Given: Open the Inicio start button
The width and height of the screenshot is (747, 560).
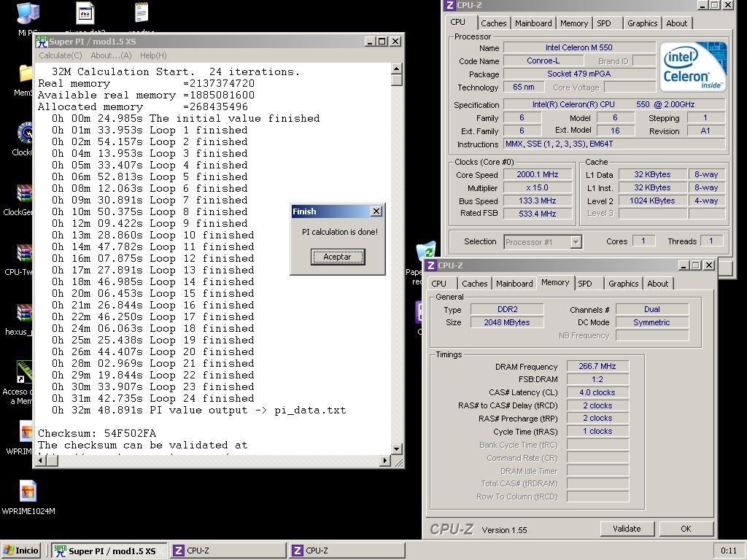Looking at the screenshot, I should click(x=21, y=551).
